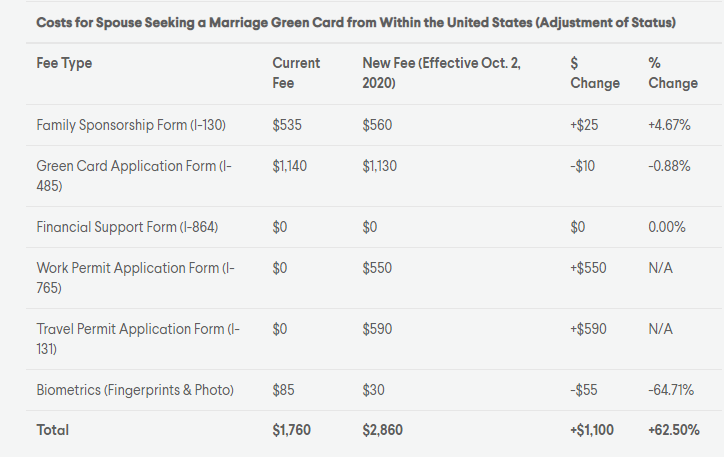Image resolution: width=724 pixels, height=457 pixels.
Task: Select the Fee Type column header
Action: tap(64, 63)
